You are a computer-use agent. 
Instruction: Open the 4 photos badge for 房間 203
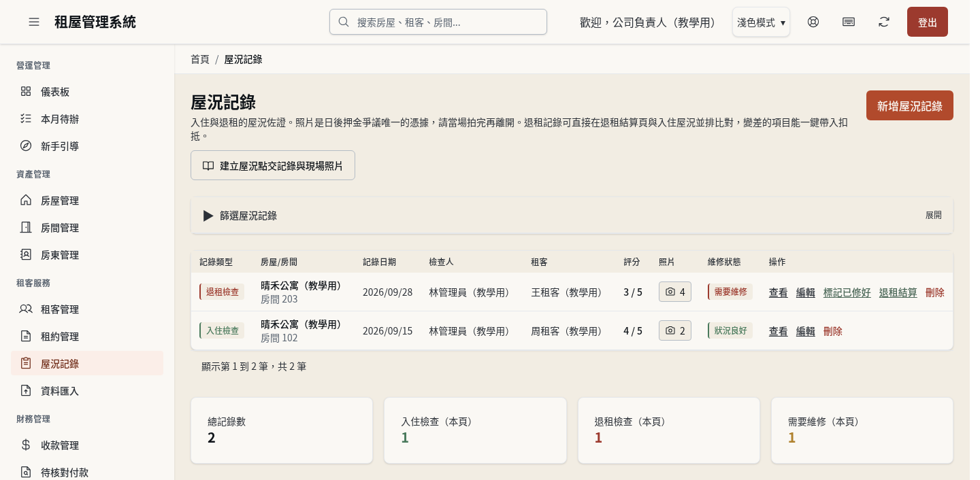[675, 292]
